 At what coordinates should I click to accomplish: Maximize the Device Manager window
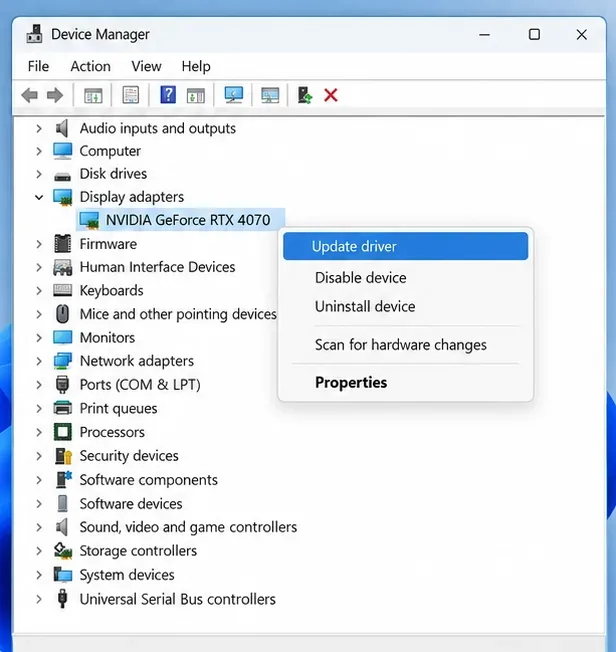coord(534,34)
